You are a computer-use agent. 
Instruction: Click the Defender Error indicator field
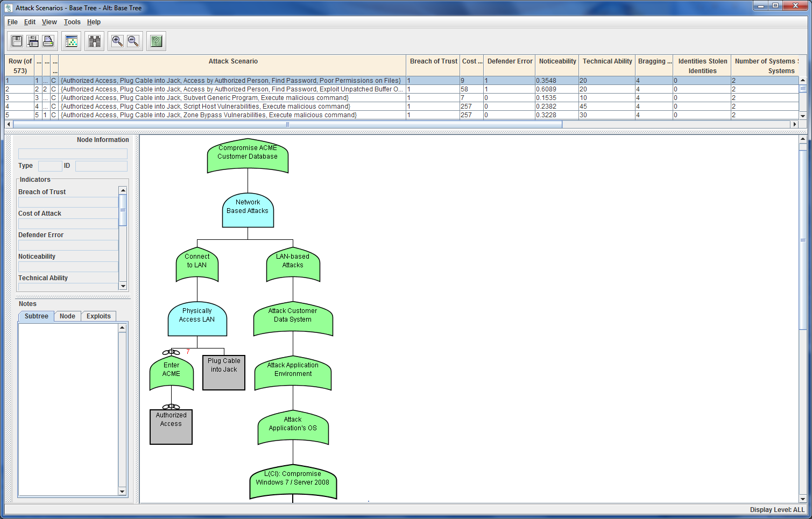point(68,245)
